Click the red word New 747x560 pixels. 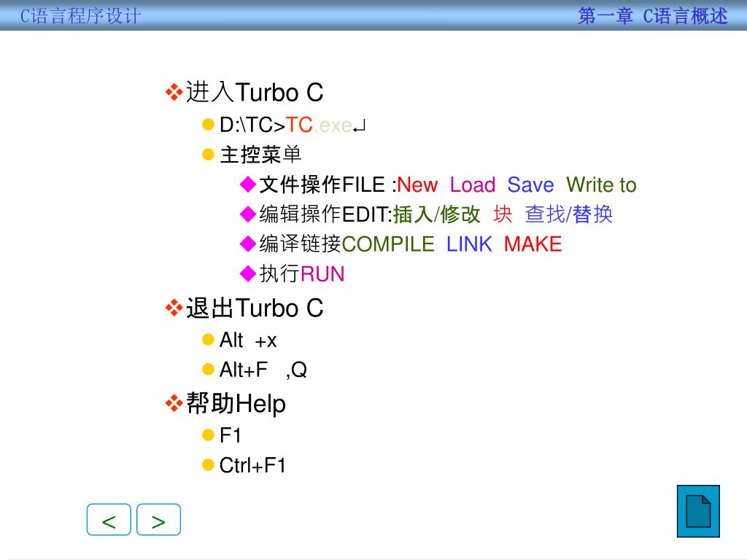(x=417, y=184)
